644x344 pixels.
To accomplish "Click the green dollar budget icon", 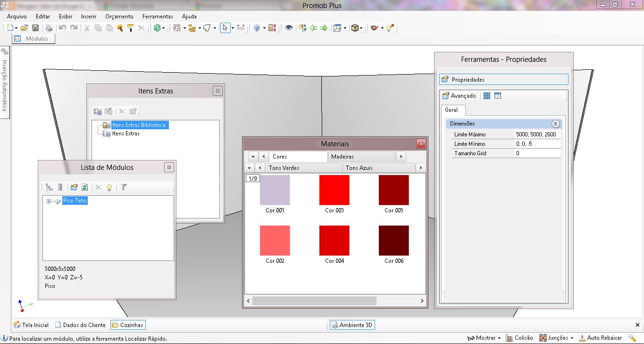I will click(157, 28).
